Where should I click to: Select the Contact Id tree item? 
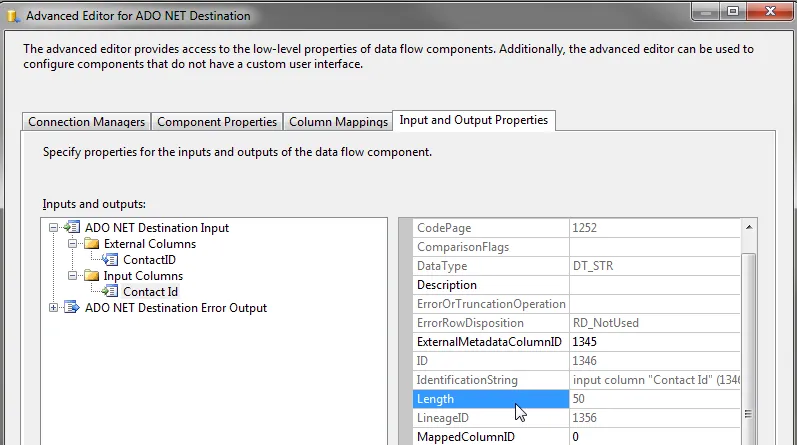pos(150,291)
